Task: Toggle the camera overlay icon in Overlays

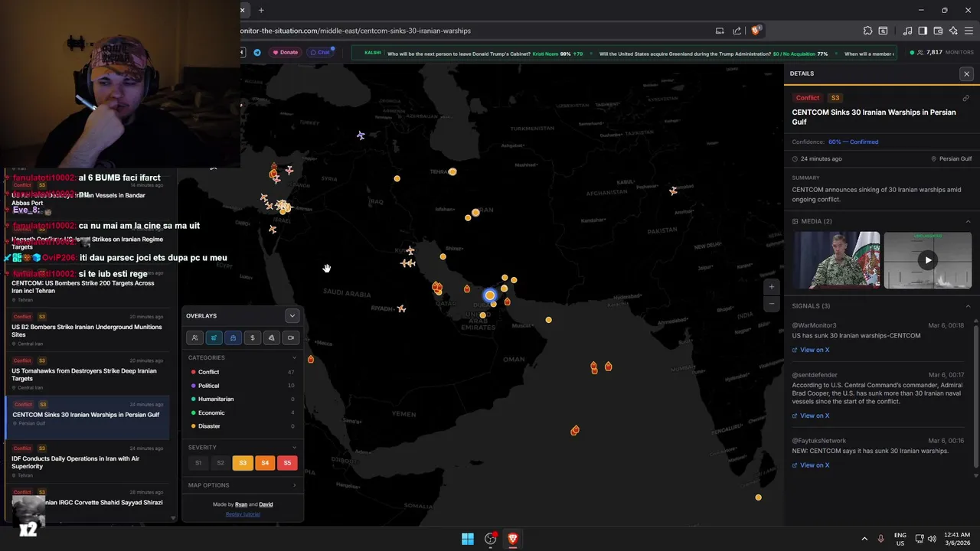Action: (291, 337)
